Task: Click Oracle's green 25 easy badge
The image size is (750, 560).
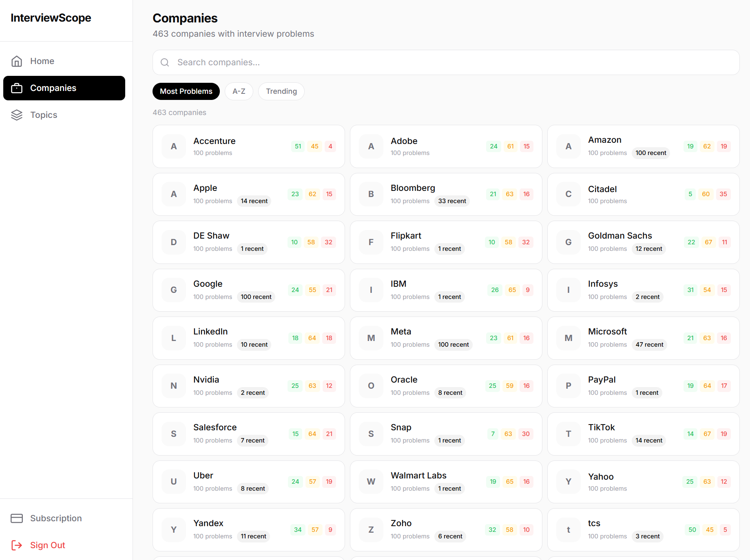Action: (493, 386)
